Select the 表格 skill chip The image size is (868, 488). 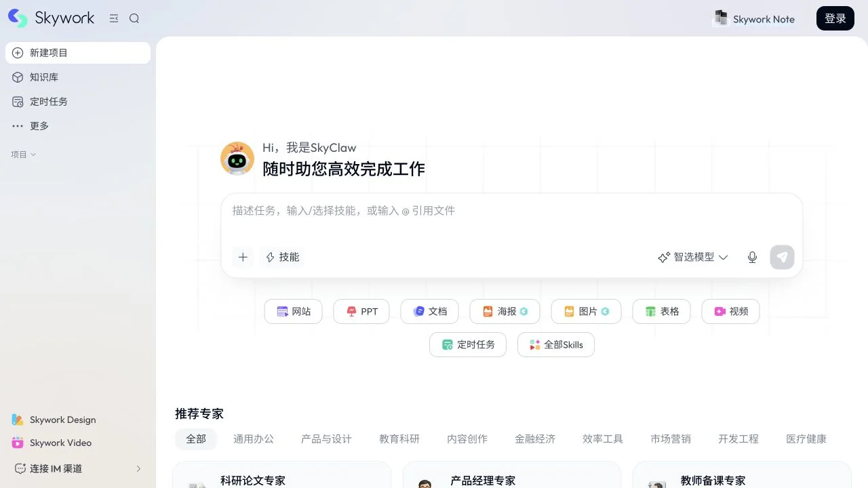pyautogui.click(x=661, y=312)
